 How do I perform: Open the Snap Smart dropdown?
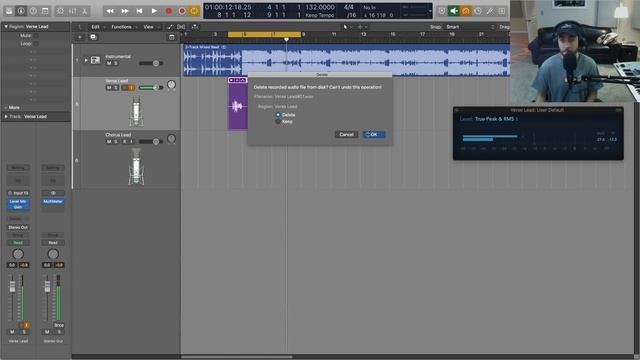[469, 27]
